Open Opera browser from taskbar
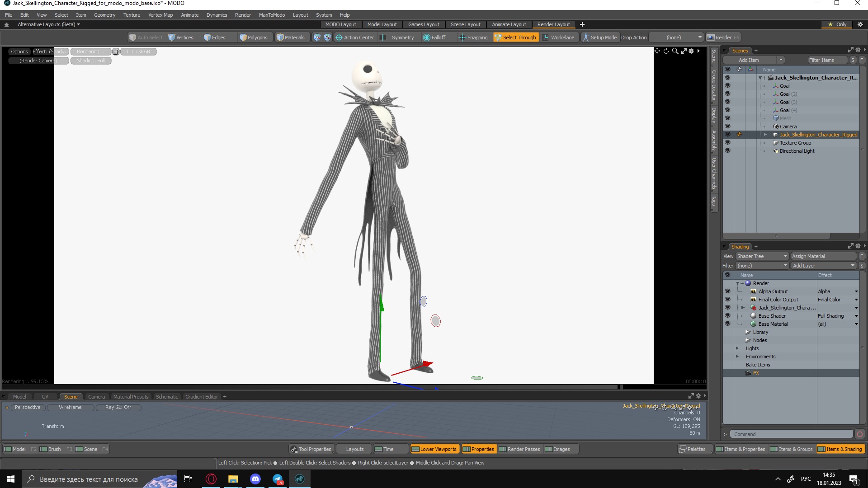The image size is (868, 488). coord(211,479)
